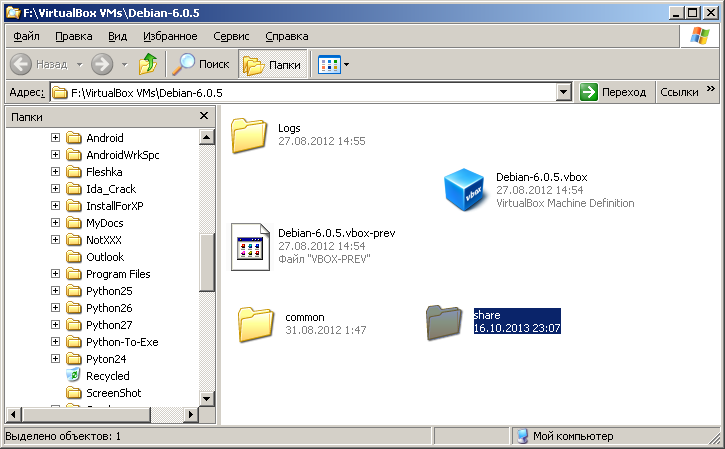Open the Back history dropdown arrow
This screenshot has height=449, width=725.
click(x=79, y=65)
